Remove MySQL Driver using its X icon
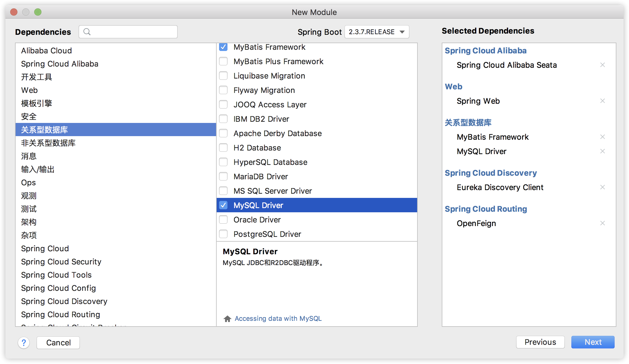The width and height of the screenshot is (629, 364). tap(602, 151)
